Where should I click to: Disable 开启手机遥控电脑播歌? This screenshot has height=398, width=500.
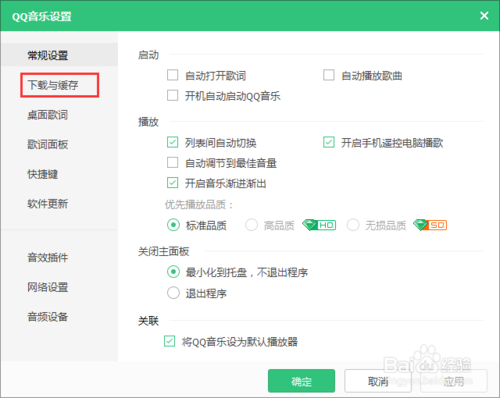pyautogui.click(x=329, y=143)
